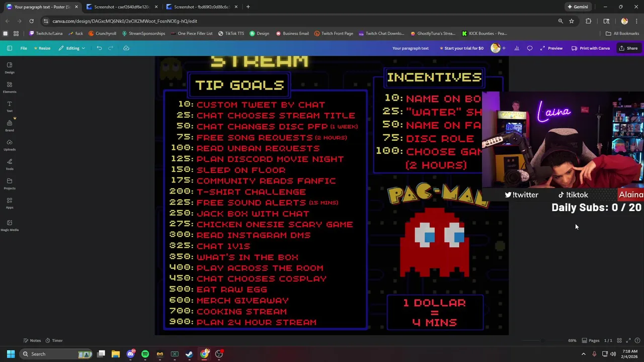Viewport: 644px width, 362px height.
Task: Bookmark this page with the star icon
Action: point(572,21)
